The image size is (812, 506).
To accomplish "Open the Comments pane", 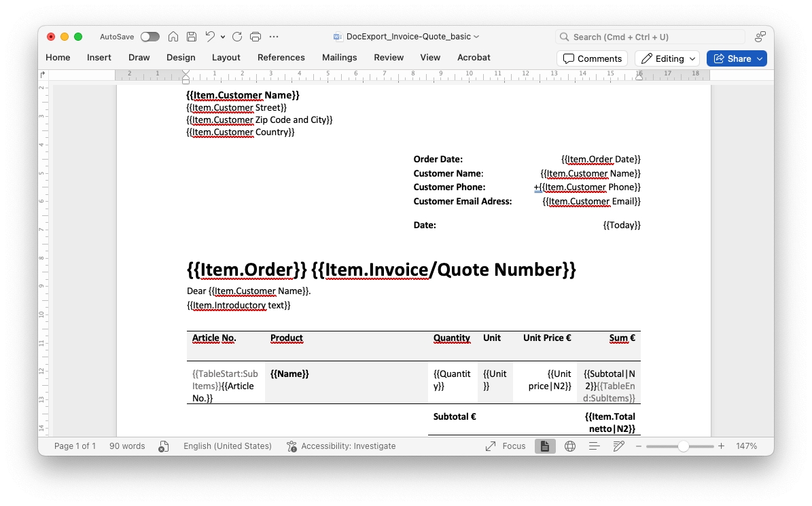I will (592, 58).
